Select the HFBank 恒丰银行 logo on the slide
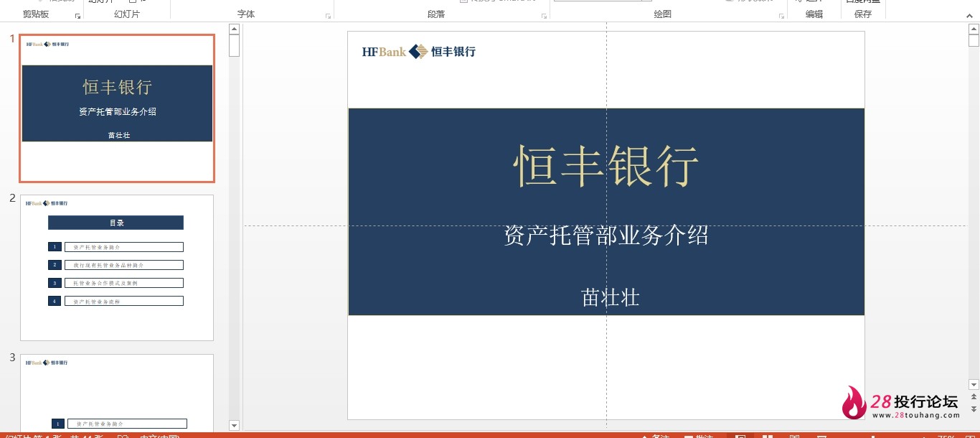 [419, 52]
